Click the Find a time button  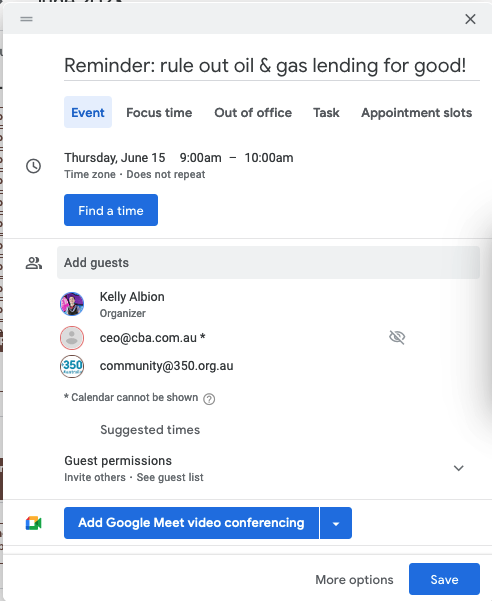coord(111,210)
